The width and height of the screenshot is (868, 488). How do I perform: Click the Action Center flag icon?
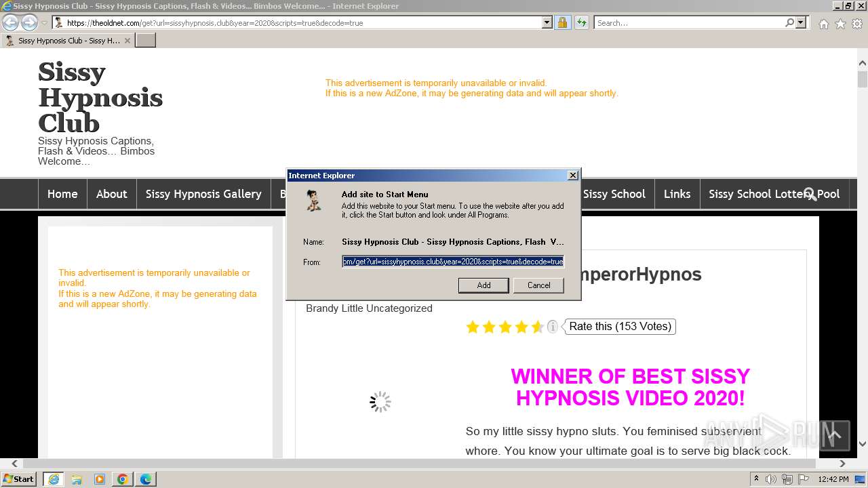(x=804, y=479)
